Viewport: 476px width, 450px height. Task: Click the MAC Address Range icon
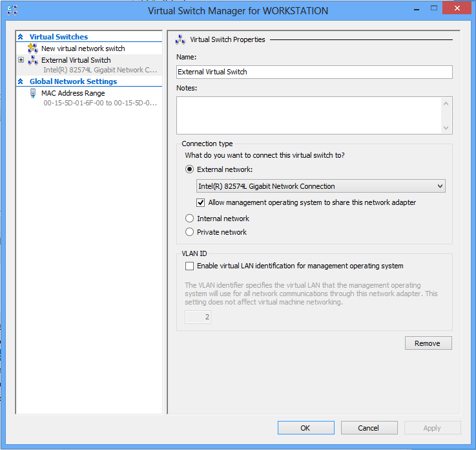tap(33, 93)
